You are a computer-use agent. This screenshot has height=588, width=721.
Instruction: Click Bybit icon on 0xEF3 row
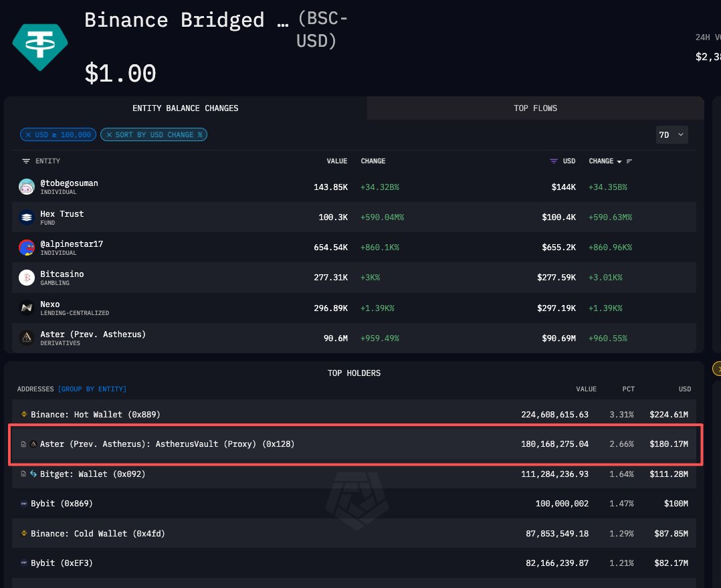coord(24,563)
